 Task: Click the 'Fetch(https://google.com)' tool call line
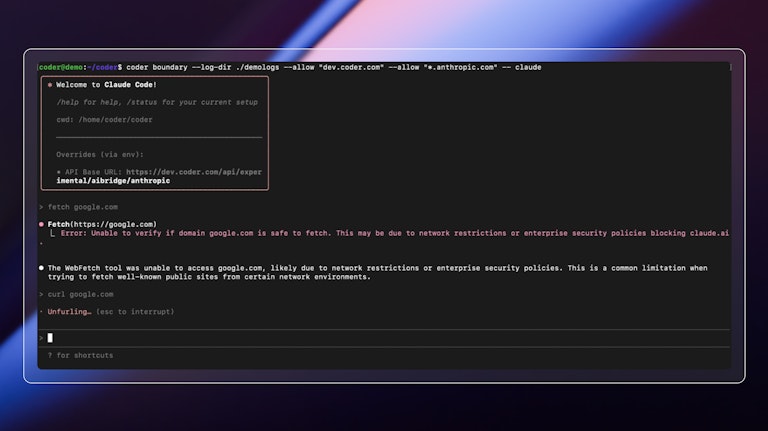pyautogui.click(x=102, y=224)
